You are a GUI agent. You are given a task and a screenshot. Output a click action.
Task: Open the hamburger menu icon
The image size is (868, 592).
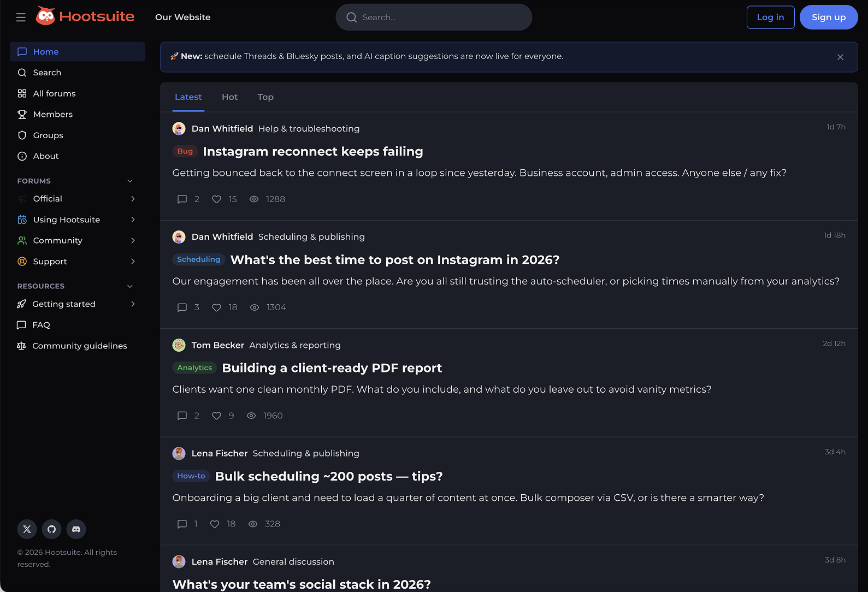point(21,17)
